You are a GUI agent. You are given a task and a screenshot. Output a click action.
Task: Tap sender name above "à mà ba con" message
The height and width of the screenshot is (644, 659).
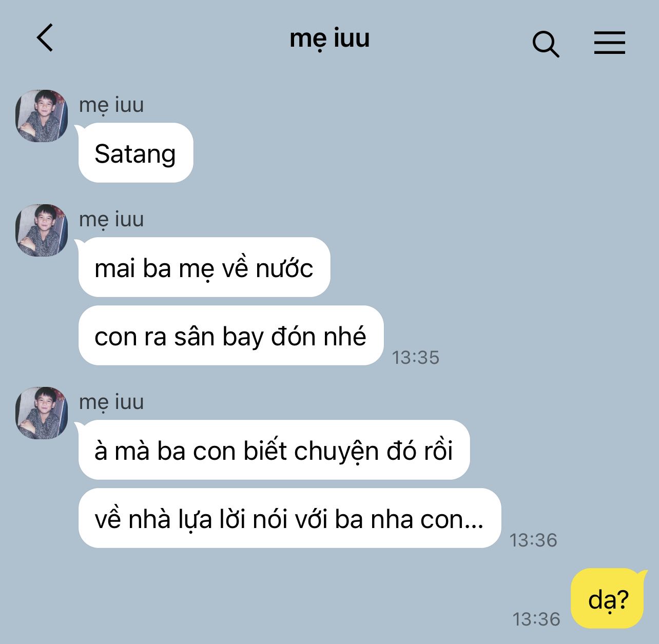click(111, 402)
